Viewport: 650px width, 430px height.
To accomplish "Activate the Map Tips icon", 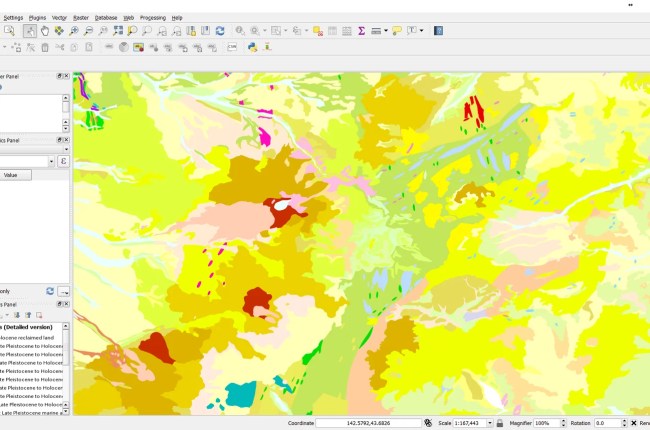I will pyautogui.click(x=397, y=31).
